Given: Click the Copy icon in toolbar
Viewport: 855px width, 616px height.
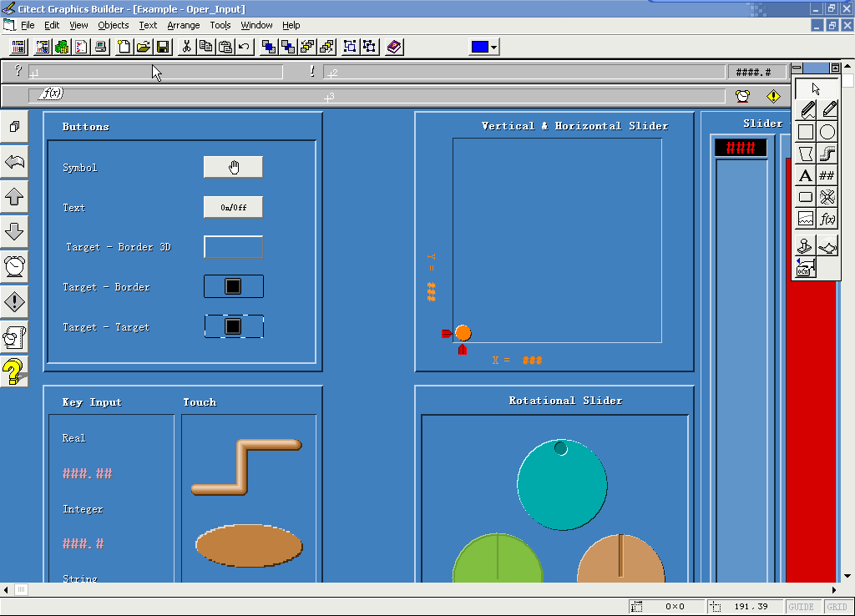Looking at the screenshot, I should point(206,47).
